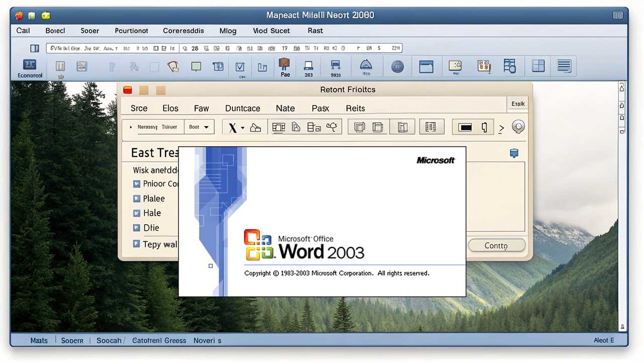Click the four-column icon in dialog toolbar
This screenshot has width=644, height=362.
click(431, 127)
